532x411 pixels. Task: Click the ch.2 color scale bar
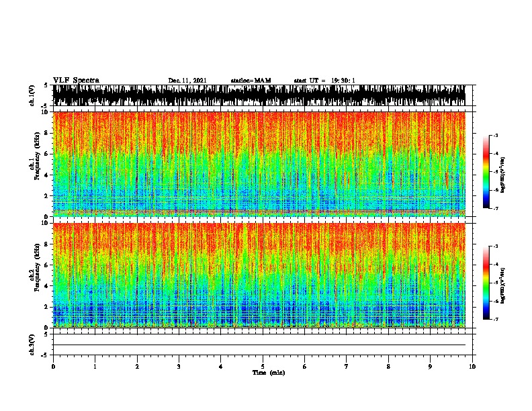486,283
